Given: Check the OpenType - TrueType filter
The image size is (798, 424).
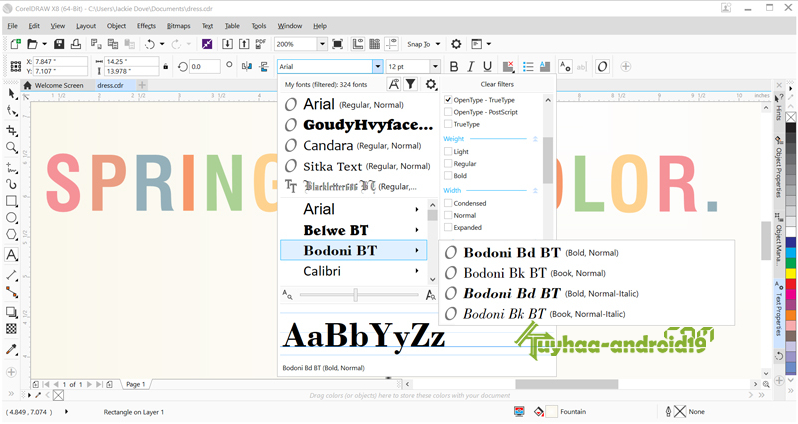Looking at the screenshot, I should click(448, 100).
